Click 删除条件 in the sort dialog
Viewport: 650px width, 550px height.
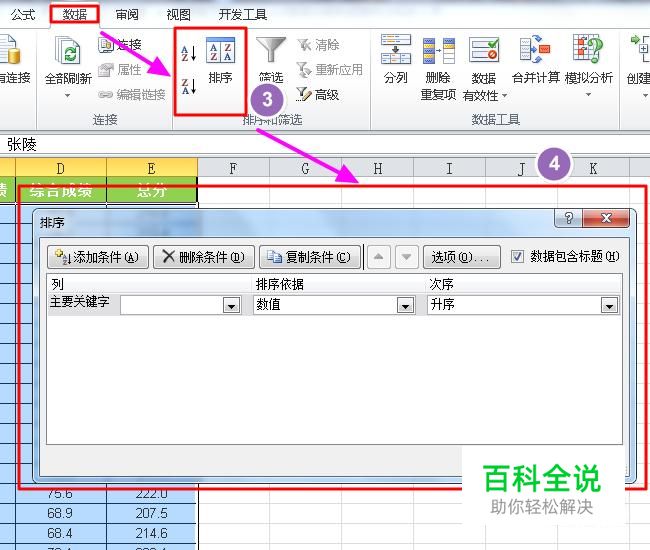coord(204,257)
